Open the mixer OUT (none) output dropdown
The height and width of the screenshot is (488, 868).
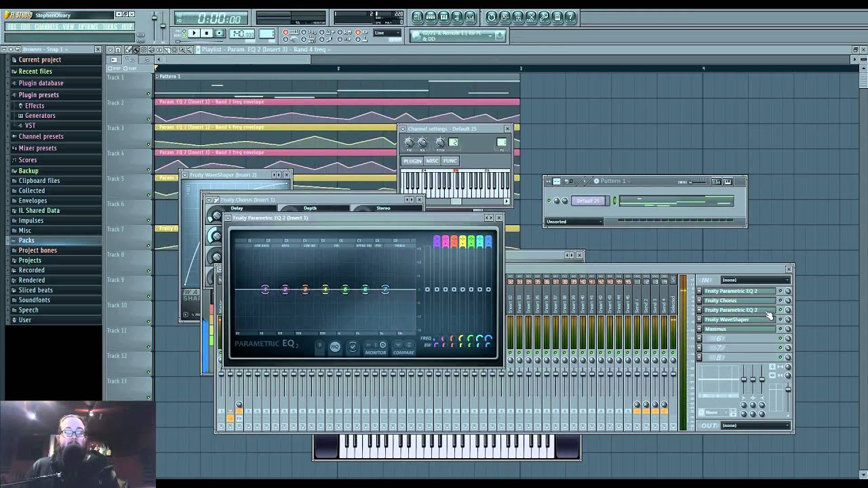(755, 426)
